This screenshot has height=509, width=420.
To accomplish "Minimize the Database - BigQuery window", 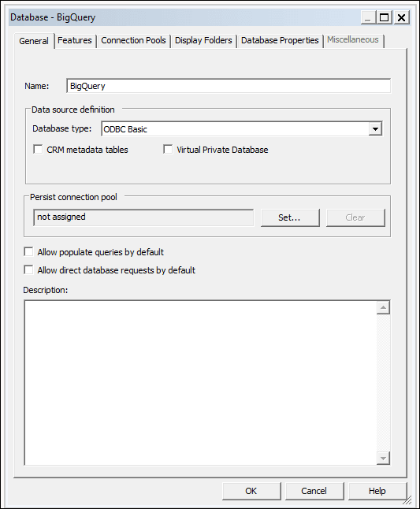I will [368, 17].
